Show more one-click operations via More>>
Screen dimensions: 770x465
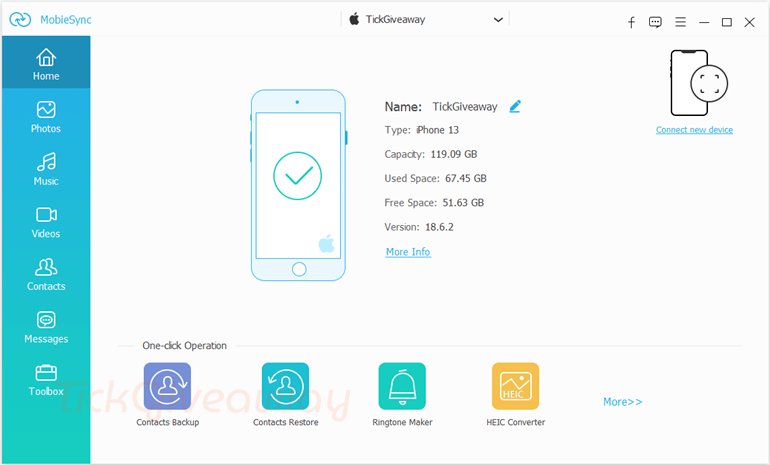pyautogui.click(x=623, y=402)
